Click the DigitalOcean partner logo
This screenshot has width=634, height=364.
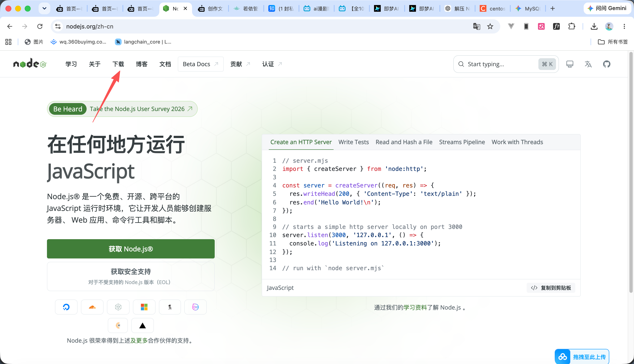pos(66,307)
